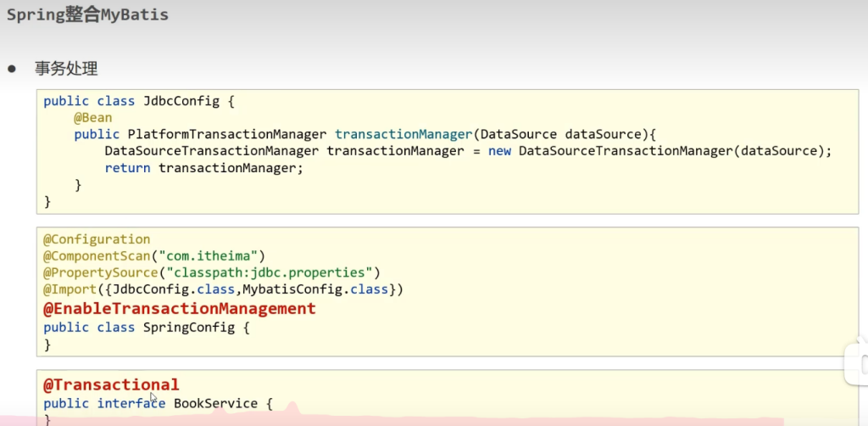The image size is (868, 426).
Task: Click the 'BookService' interface name
Action: 215,403
